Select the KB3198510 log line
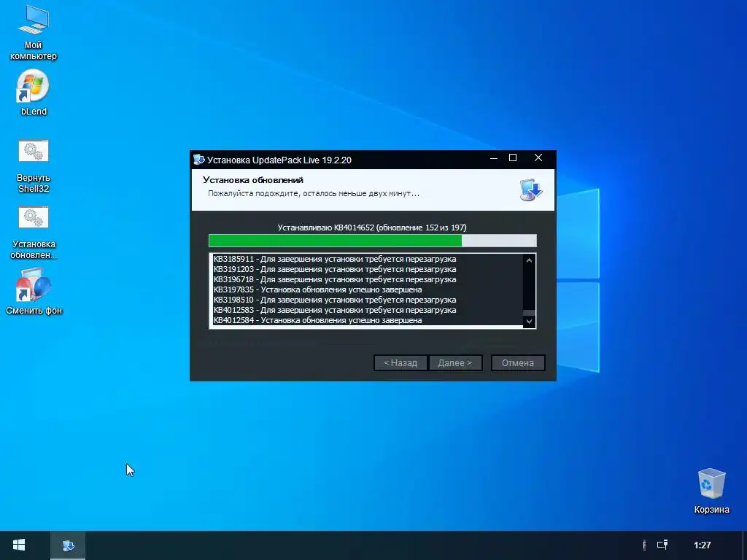This screenshot has width=747, height=560. 334,300
